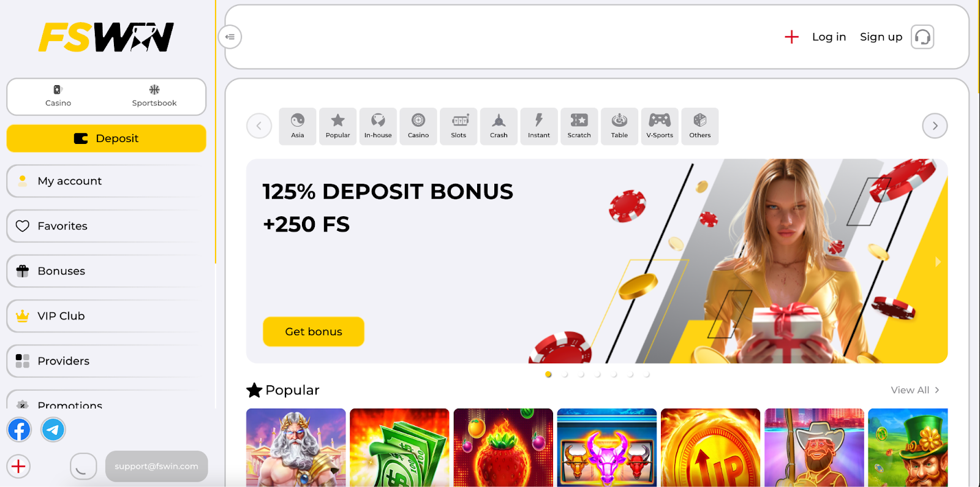
Task: Open the VIP Club menu item
Action: (107, 316)
